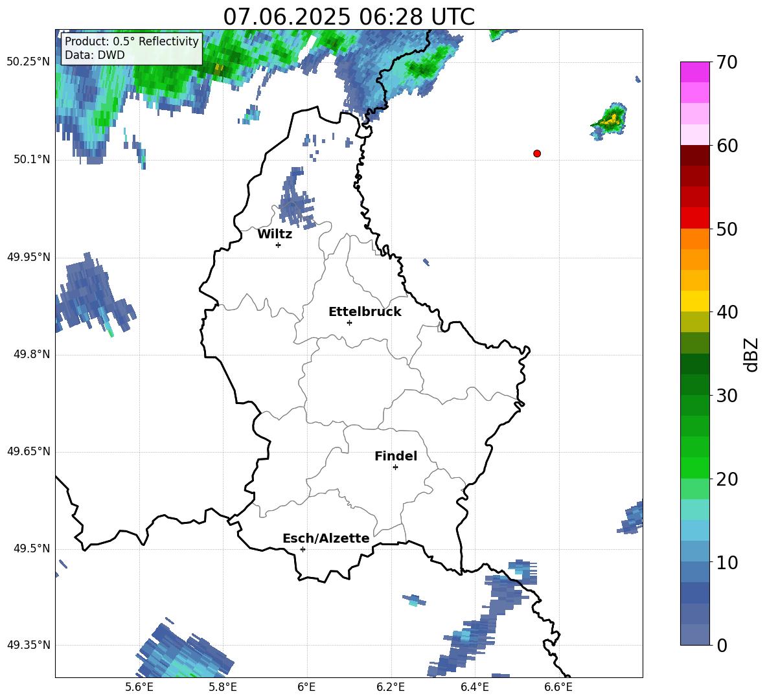Click the 70 colorbar tick label
This screenshot has width=767, height=700.
(727, 62)
